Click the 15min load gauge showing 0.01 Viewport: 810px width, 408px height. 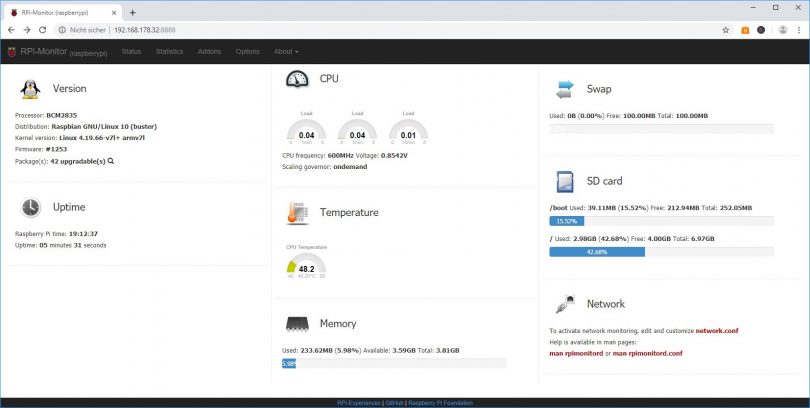point(408,131)
